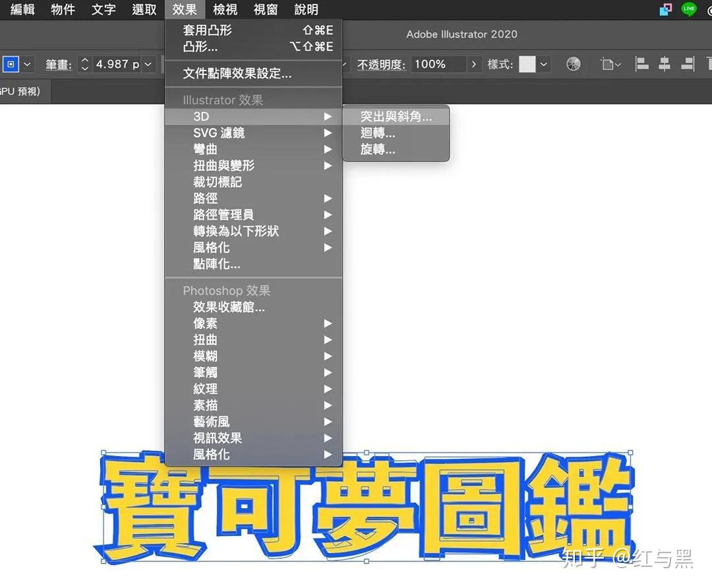Click the 不透明度 opacity link
The width and height of the screenshot is (712, 588).
coord(382,65)
